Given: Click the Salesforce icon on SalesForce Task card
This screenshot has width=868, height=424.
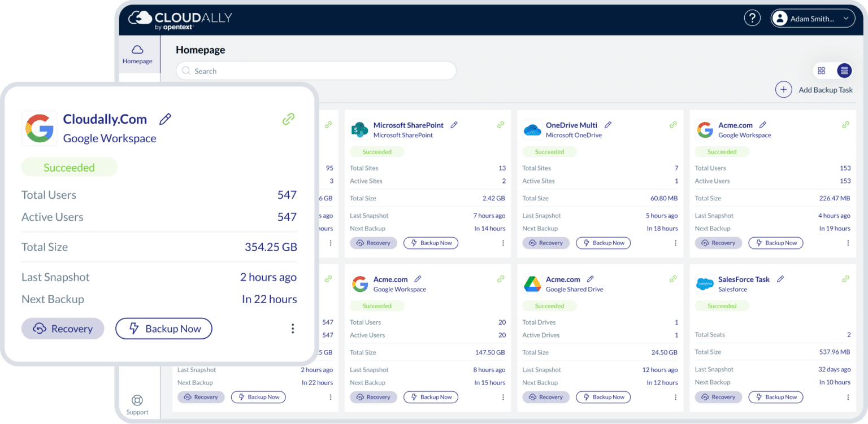Looking at the screenshot, I should (x=705, y=284).
